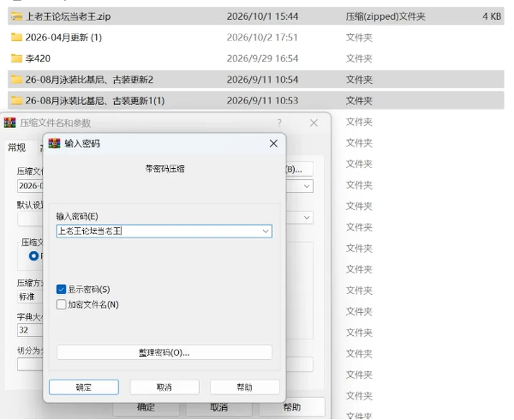Select the 上老王论坛当老王.zip archive icon
514x420 pixels.
[x=17, y=16]
